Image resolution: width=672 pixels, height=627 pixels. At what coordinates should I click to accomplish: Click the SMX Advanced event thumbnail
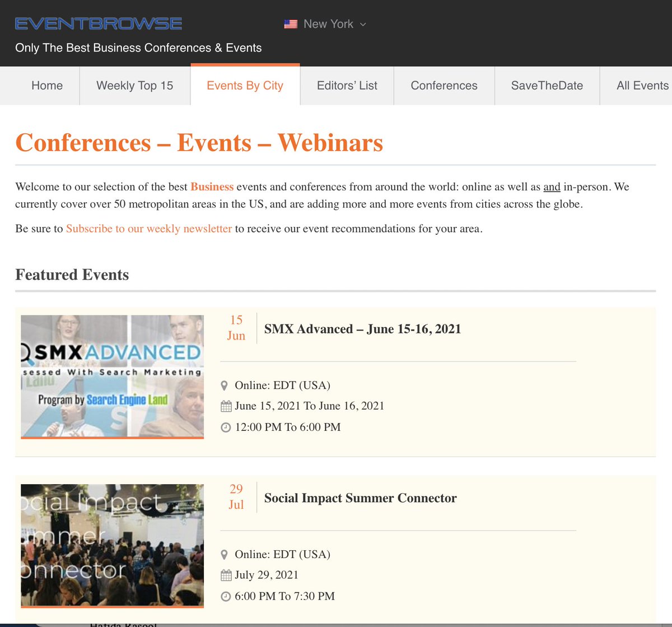[112, 376]
